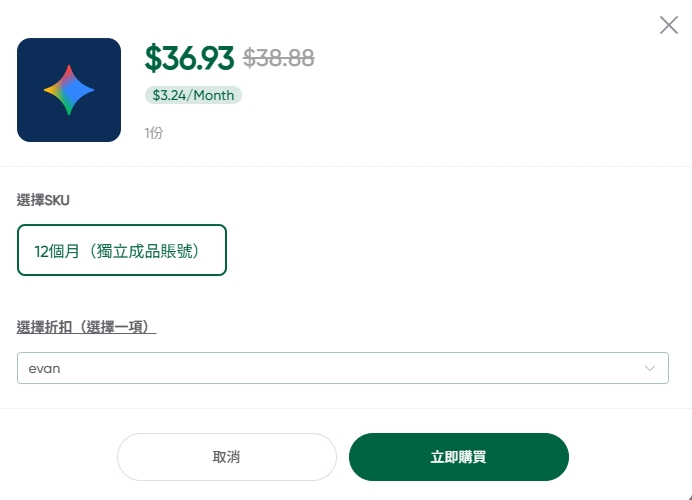
Task: Click the $36.93 current price
Action: [189, 58]
